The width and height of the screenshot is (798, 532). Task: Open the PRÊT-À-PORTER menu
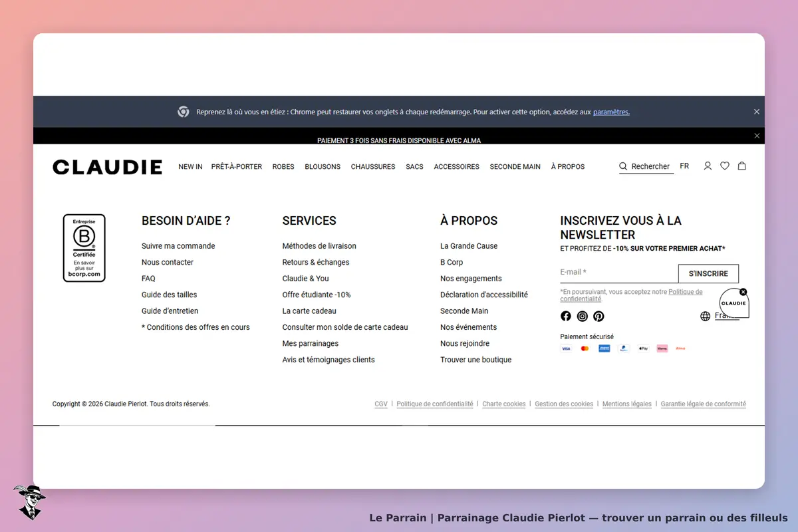[237, 167]
